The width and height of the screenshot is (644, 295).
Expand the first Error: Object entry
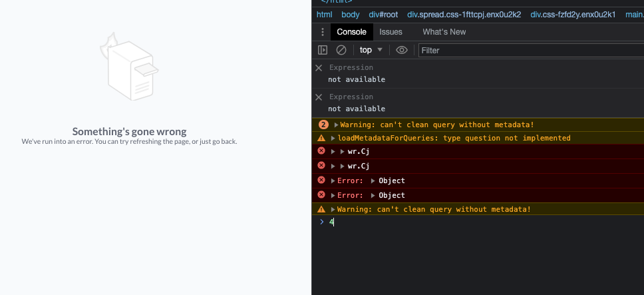(x=333, y=180)
